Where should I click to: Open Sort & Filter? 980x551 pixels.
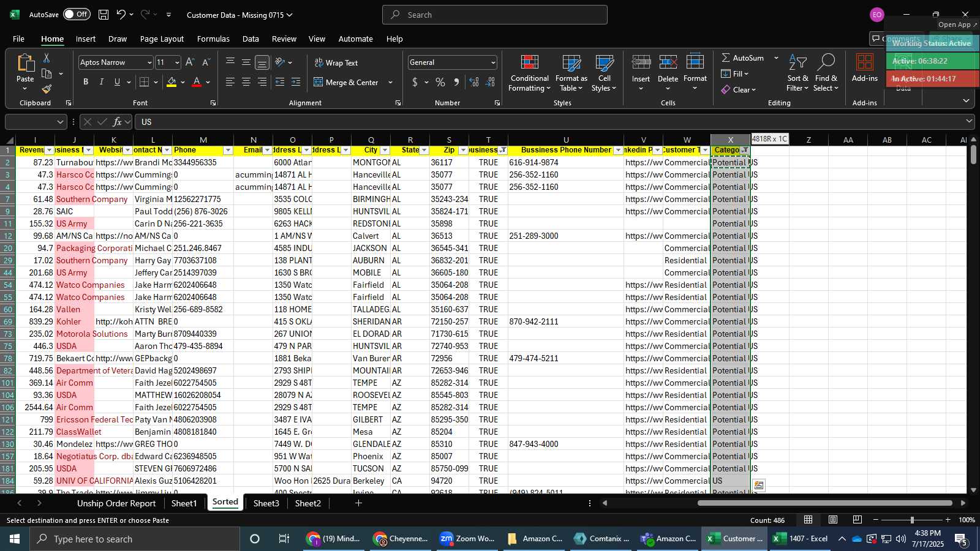[x=797, y=73]
